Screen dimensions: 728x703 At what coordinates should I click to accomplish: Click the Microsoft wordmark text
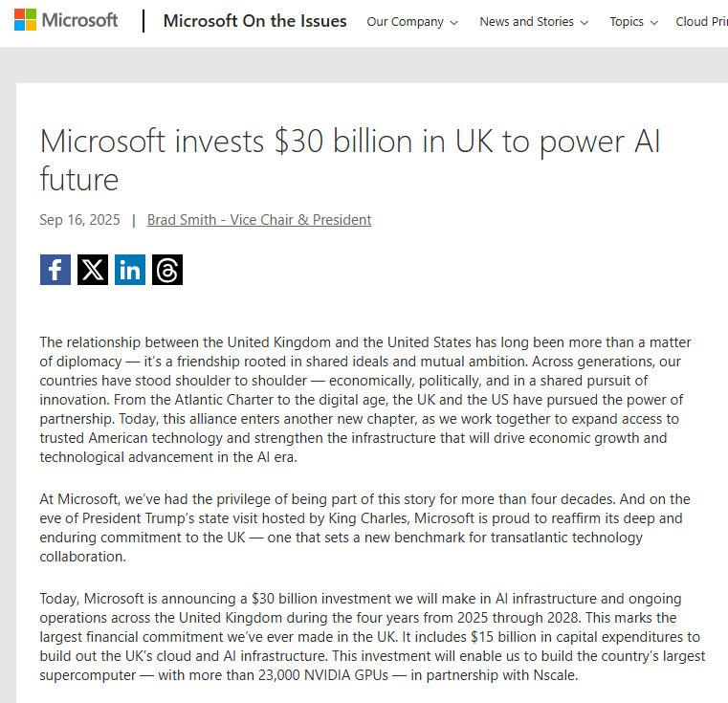pyautogui.click(x=79, y=20)
